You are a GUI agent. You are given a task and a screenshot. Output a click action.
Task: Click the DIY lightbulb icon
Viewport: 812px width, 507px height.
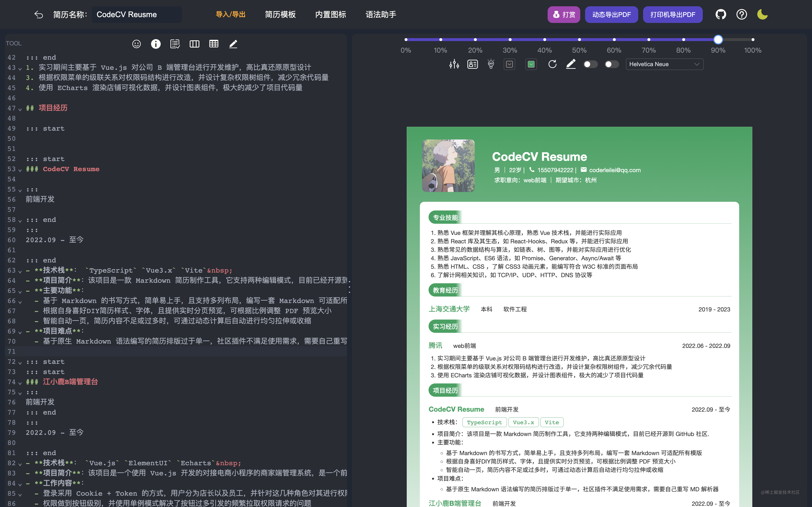point(491,64)
